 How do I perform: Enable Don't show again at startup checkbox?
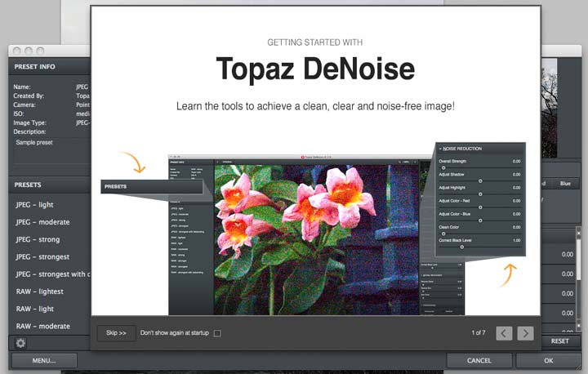coord(217,333)
